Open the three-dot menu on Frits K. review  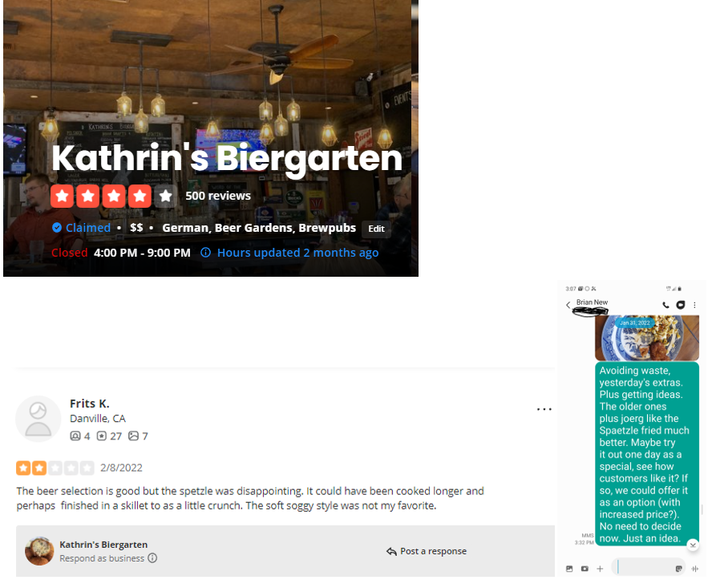click(544, 409)
